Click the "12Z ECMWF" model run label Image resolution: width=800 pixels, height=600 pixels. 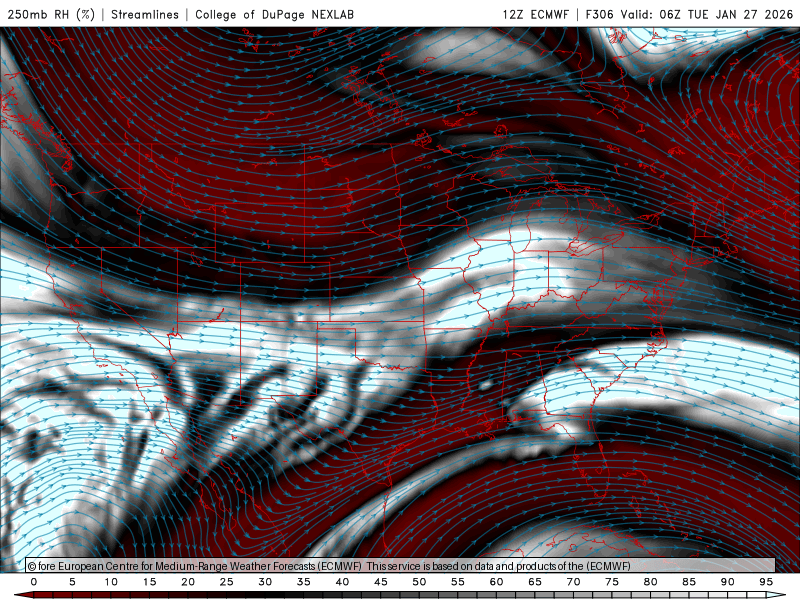(535, 14)
